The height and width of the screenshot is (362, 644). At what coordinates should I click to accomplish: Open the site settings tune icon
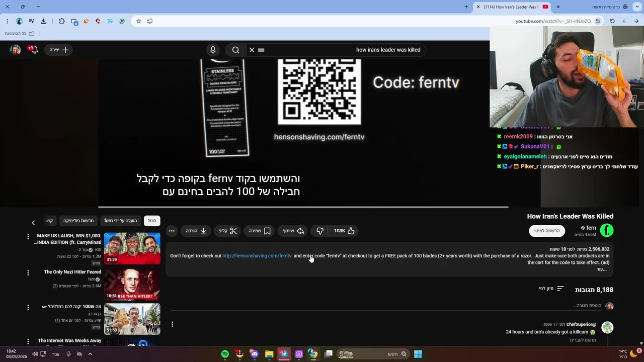tap(598, 21)
